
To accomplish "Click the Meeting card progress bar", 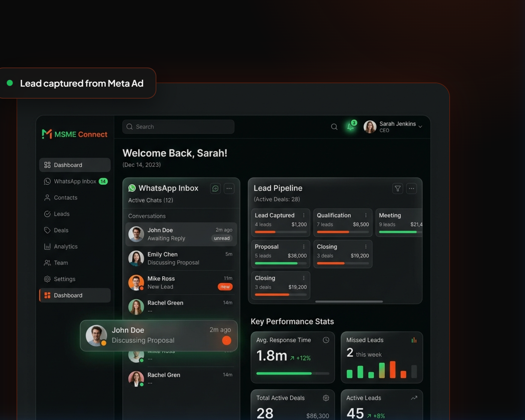I will [x=400, y=232].
